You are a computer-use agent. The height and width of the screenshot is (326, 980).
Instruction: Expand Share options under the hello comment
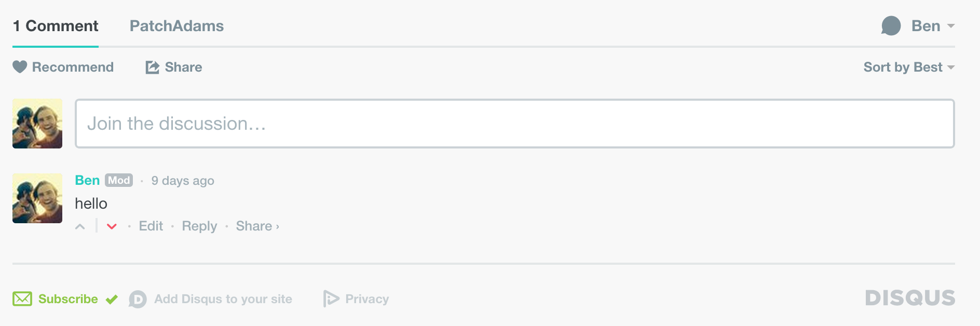pos(257,226)
